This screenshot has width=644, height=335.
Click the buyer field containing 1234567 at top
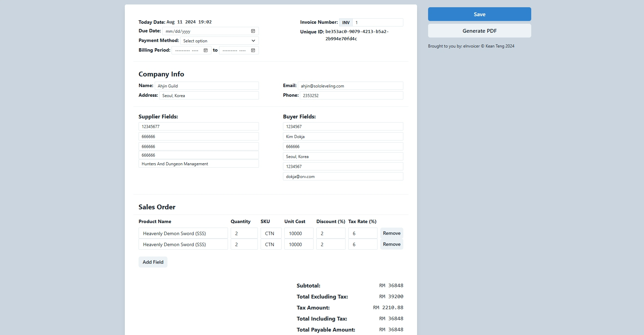coord(343,126)
